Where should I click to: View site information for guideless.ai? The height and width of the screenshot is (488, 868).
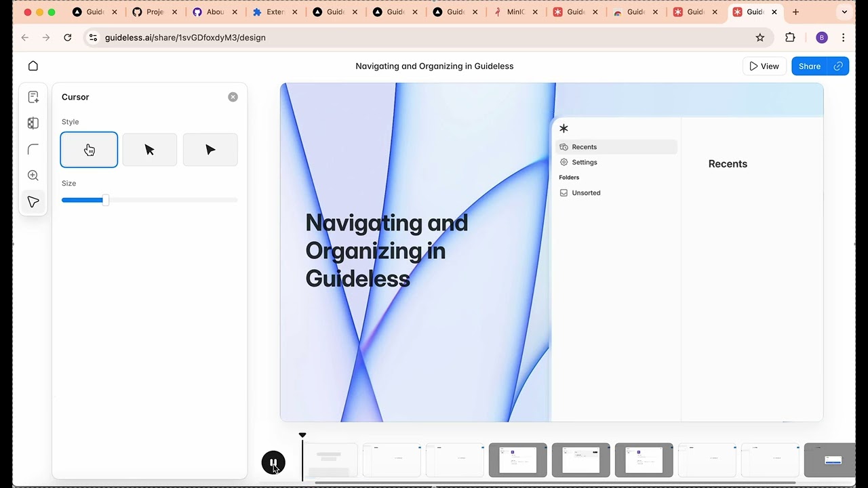click(94, 37)
